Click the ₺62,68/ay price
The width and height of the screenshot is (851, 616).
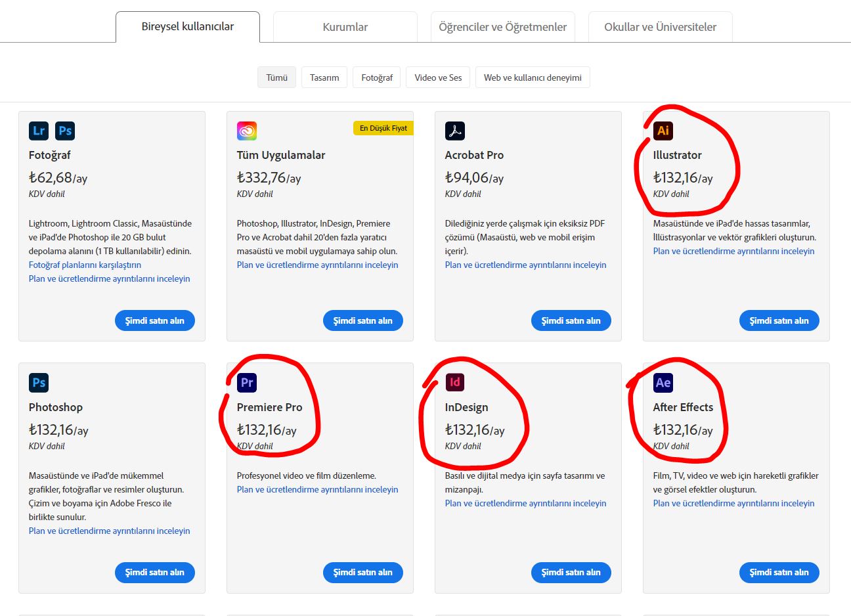pyautogui.click(x=58, y=177)
